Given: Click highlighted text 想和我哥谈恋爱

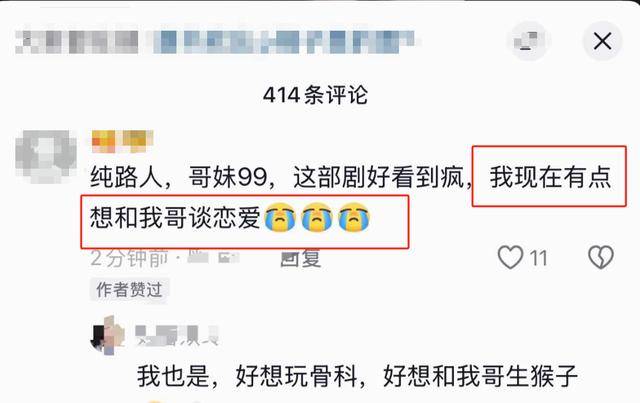Looking at the screenshot, I should [175, 217].
